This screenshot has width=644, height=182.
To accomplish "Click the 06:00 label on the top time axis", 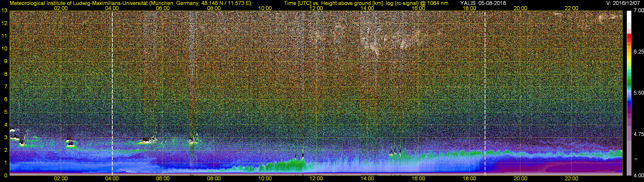I will pyautogui.click(x=163, y=8).
